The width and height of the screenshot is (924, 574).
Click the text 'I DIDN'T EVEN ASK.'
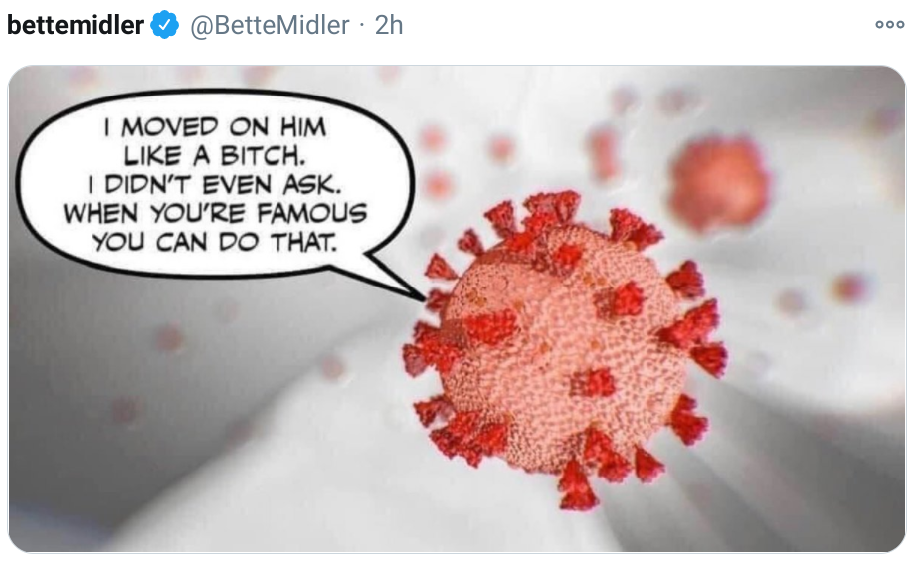click(215, 184)
